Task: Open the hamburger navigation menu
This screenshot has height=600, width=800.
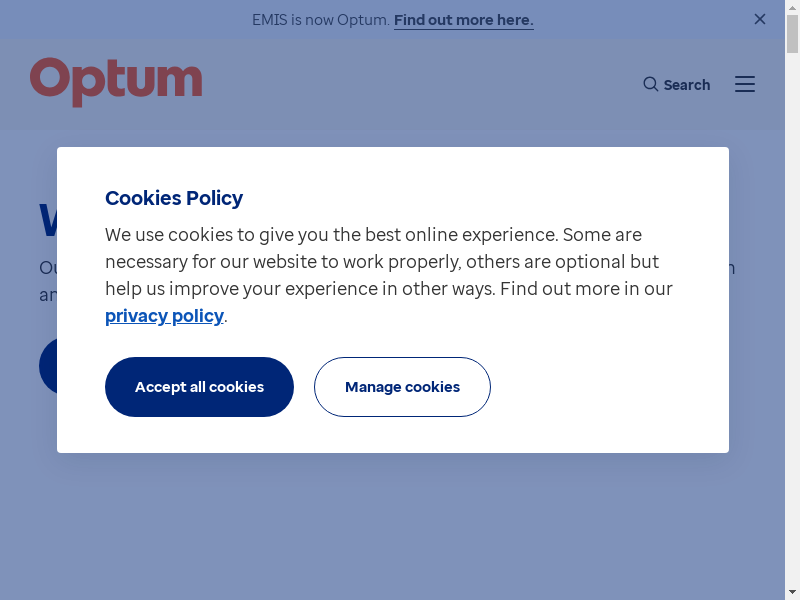Action: click(745, 84)
